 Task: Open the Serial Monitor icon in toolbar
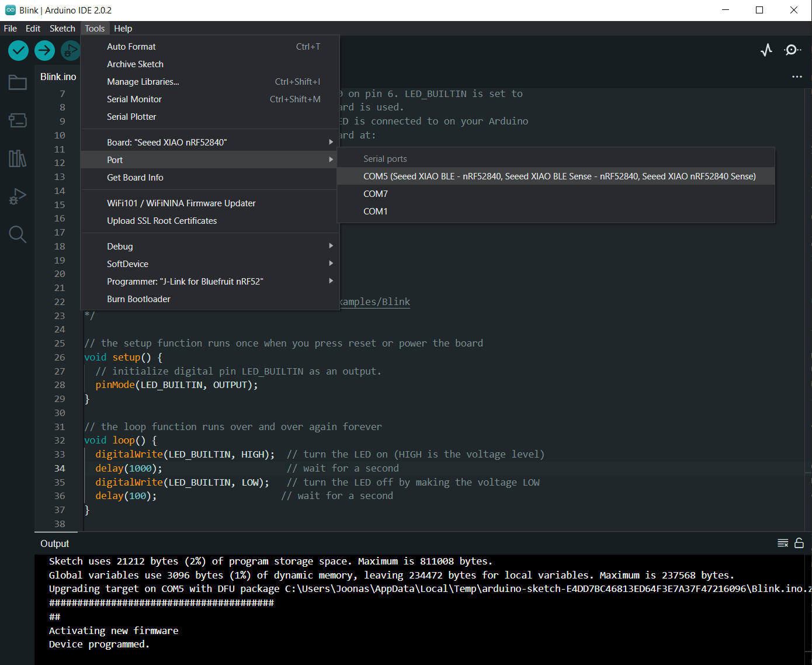tap(793, 50)
